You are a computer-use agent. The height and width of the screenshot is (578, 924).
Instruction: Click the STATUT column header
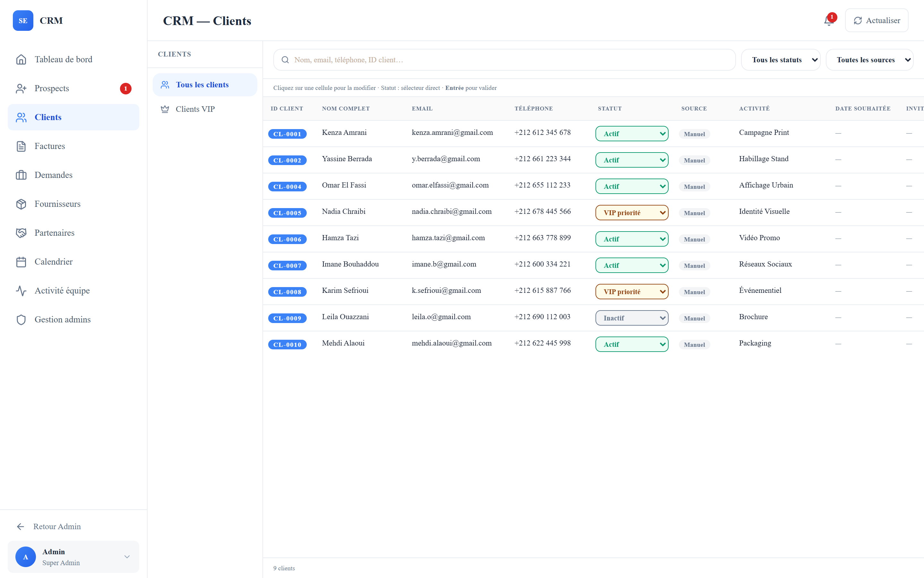(x=610, y=109)
